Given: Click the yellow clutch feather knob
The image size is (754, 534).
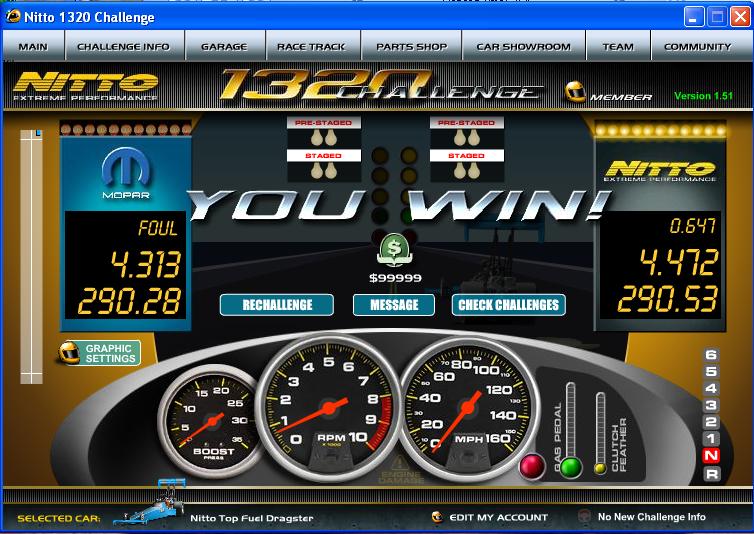Looking at the screenshot, I should click(600, 468).
